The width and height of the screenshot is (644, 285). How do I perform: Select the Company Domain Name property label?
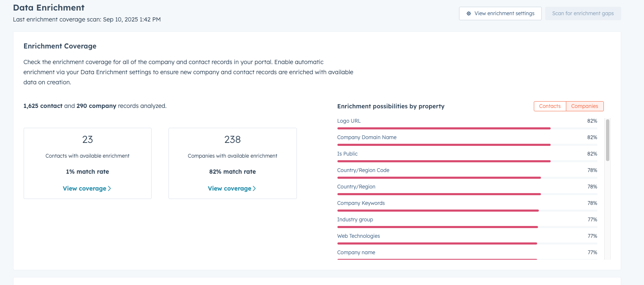click(367, 137)
